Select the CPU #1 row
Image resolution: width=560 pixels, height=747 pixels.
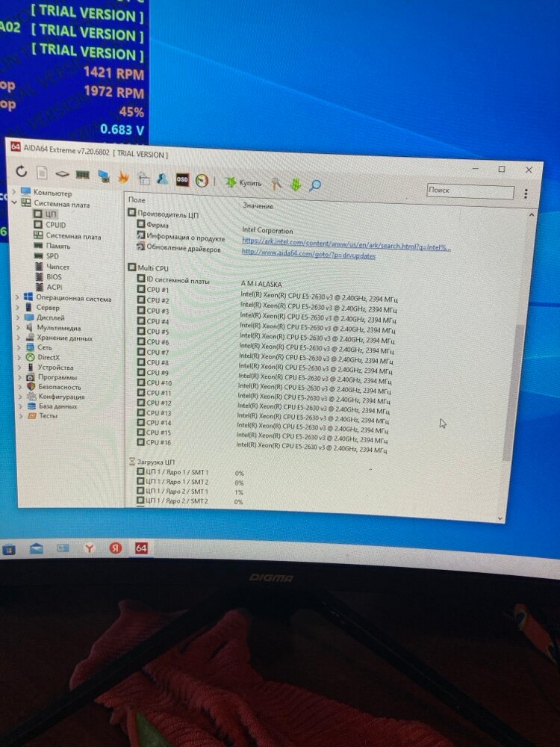tap(267, 293)
